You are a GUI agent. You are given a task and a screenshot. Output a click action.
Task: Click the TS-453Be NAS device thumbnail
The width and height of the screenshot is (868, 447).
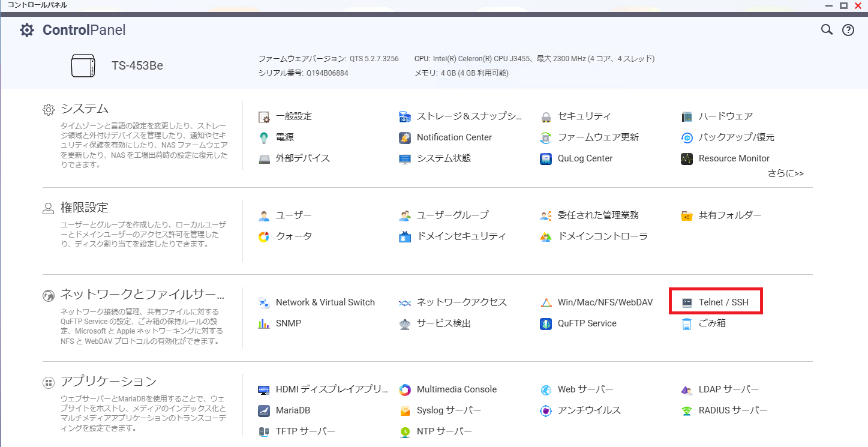[83, 66]
